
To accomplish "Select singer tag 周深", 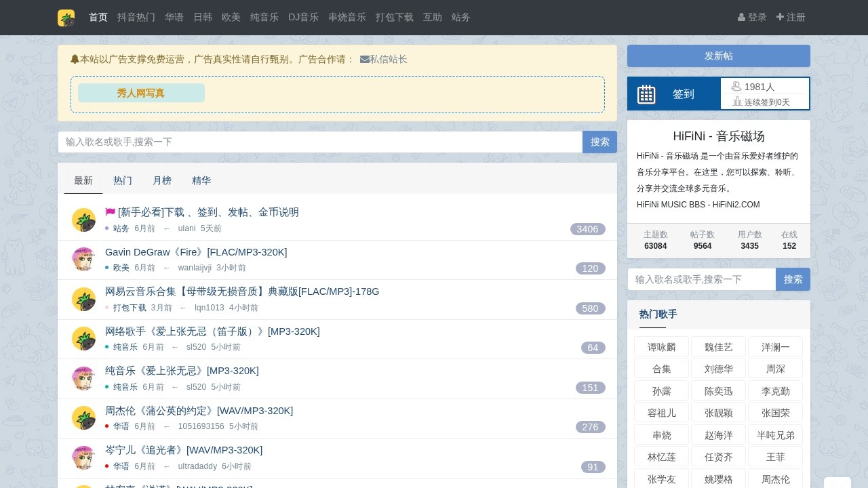I will [776, 369].
